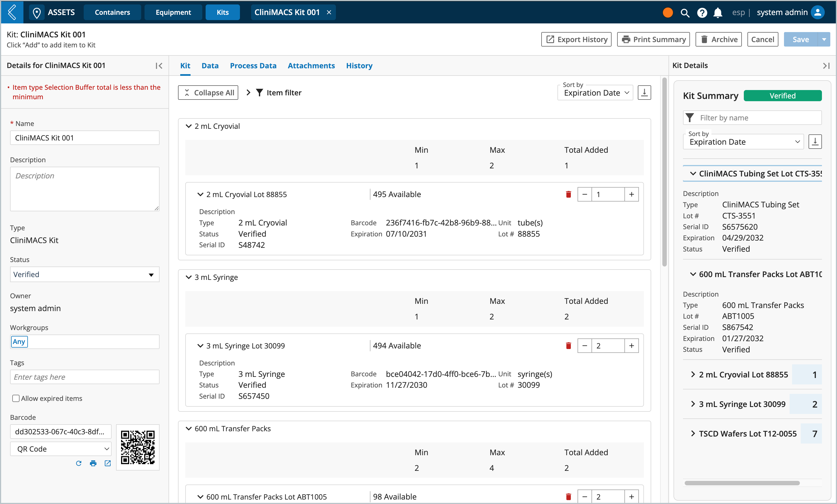Screen dimensions: 837x504
Task: Download kit item list in center panel
Action: [644, 93]
